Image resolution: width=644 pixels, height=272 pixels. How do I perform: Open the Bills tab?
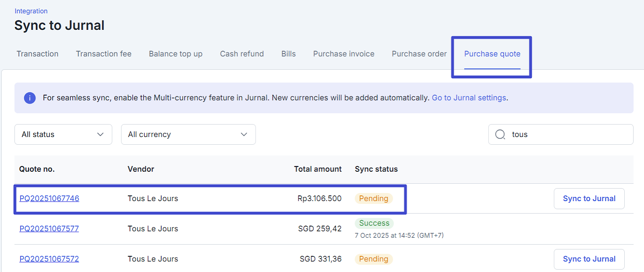coord(288,54)
